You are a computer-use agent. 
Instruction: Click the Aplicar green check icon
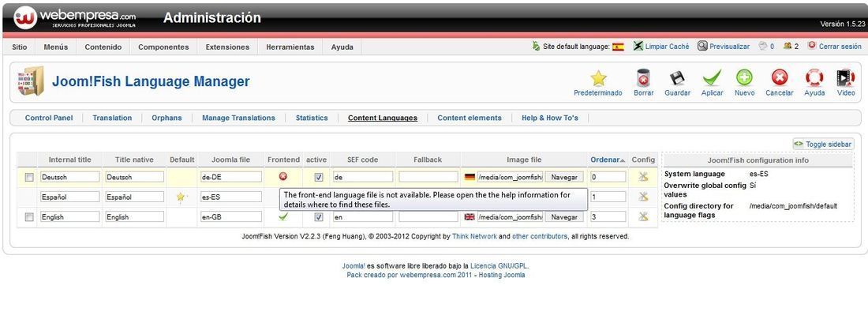[712, 78]
